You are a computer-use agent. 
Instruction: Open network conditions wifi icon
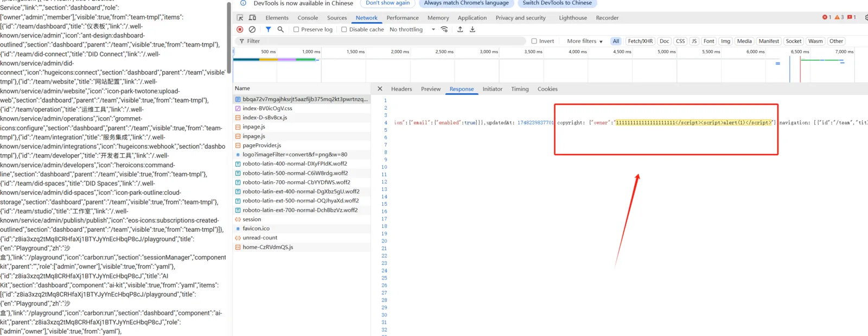pos(444,29)
